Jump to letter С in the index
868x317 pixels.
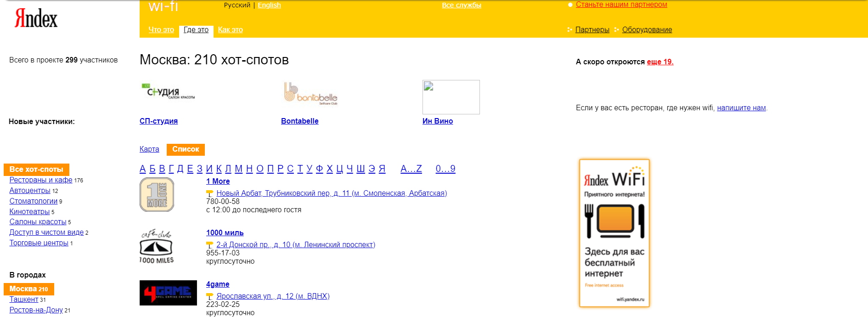pos(290,169)
